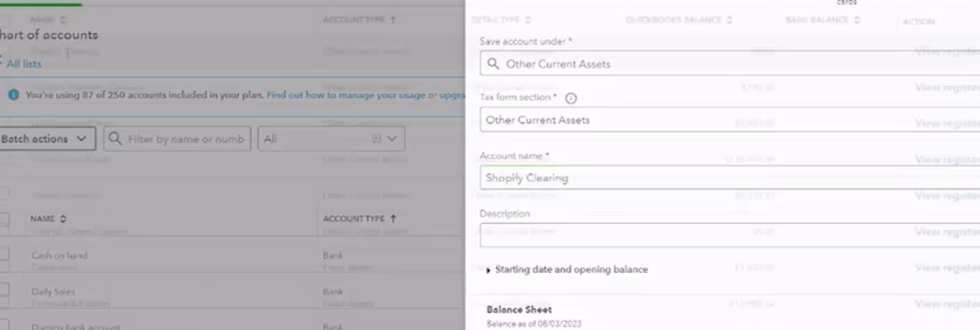
Task: Open the Tax form section dropdown
Action: pyautogui.click(x=730, y=120)
